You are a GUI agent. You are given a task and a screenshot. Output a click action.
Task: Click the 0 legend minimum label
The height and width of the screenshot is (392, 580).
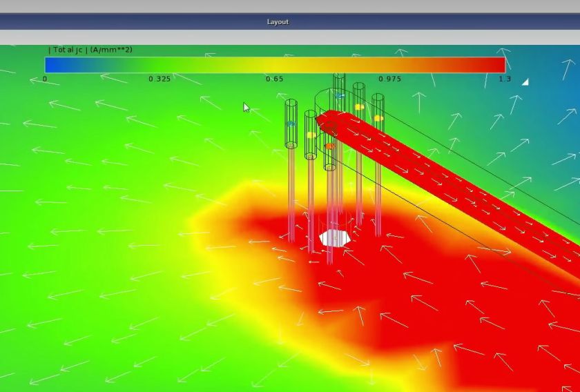click(45, 79)
